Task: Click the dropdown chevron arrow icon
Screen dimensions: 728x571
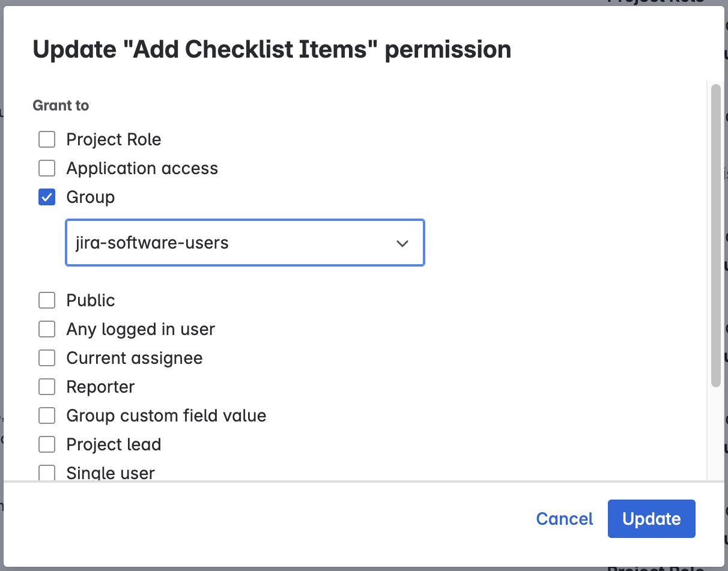Action: coord(402,243)
